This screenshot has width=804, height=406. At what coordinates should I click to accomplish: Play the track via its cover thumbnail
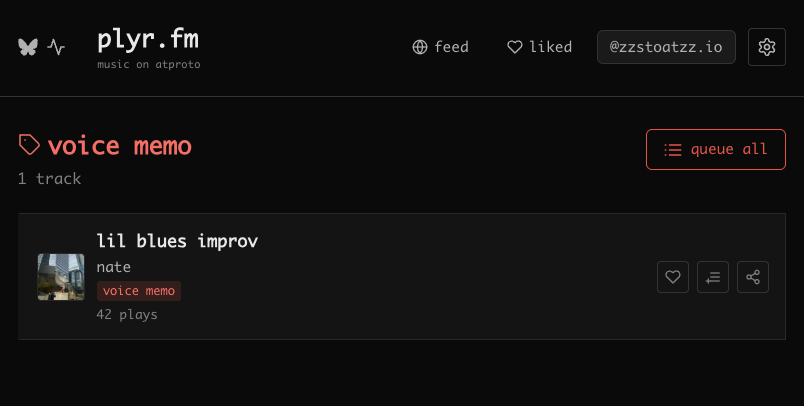(x=61, y=277)
